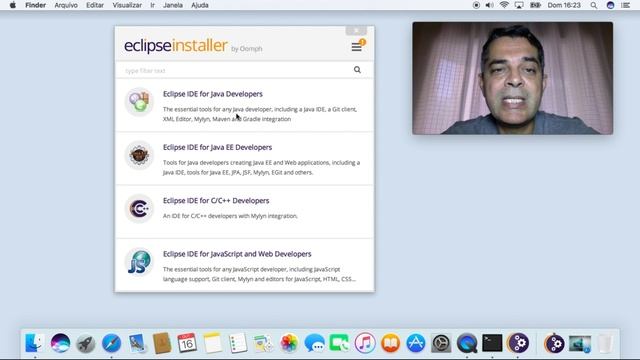Screen dimensions: 640x360
Task: Open the AirPlay display menu
Action: (519, 5)
